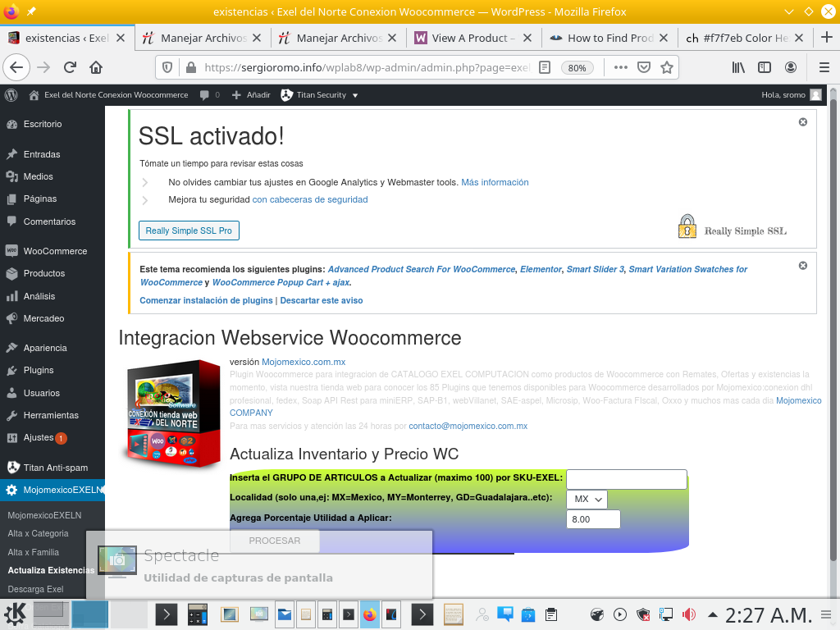840x630 pixels.
Task: Open Hola, sromo user profile
Action: (792, 95)
